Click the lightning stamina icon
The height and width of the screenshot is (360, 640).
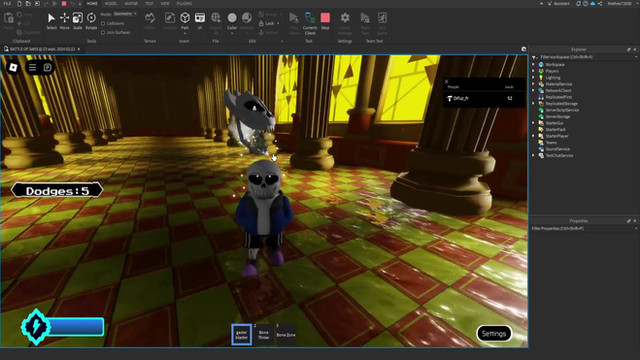point(36,327)
